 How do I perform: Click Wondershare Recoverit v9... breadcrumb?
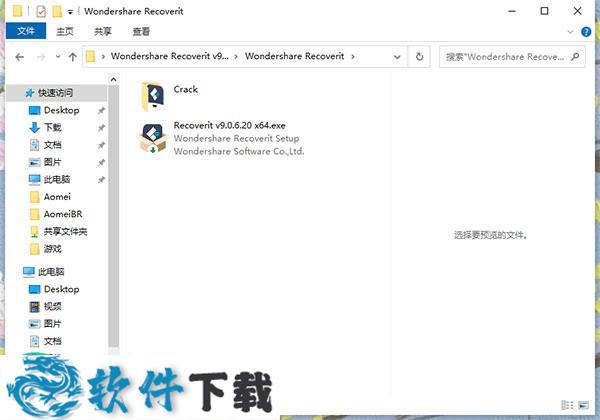(170, 56)
